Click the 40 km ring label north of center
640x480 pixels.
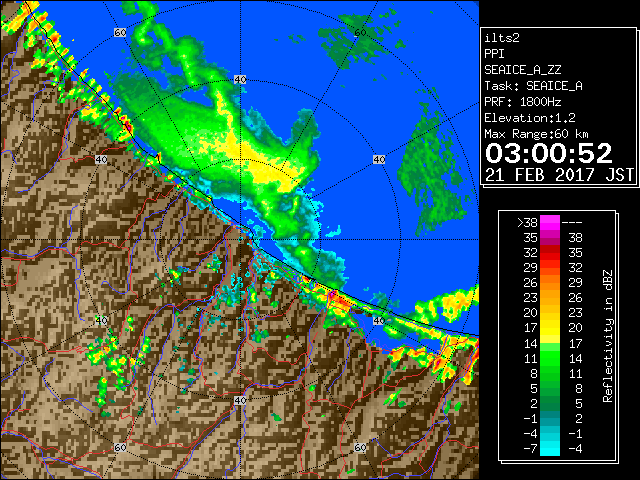[240, 80]
